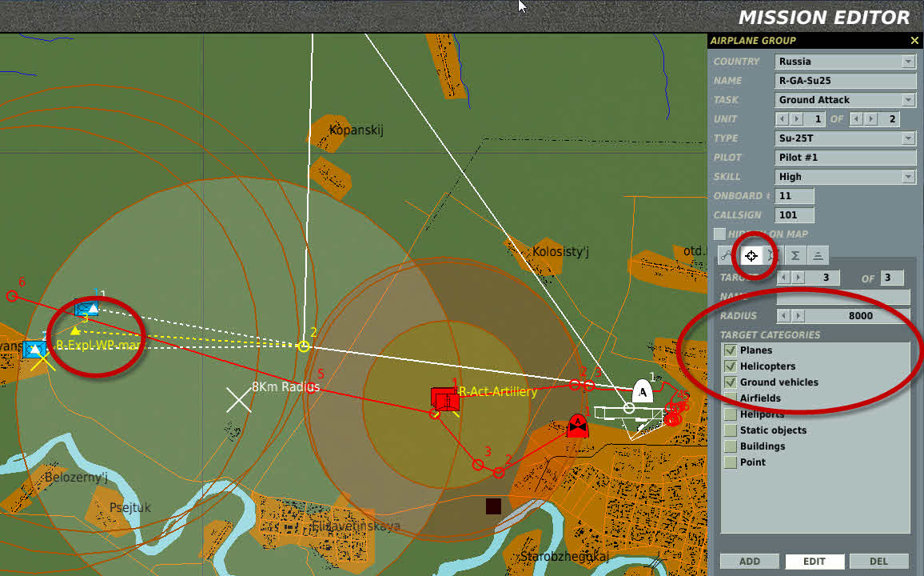Click red waypoint 6 marker
924x576 pixels.
pyautogui.click(x=11, y=296)
